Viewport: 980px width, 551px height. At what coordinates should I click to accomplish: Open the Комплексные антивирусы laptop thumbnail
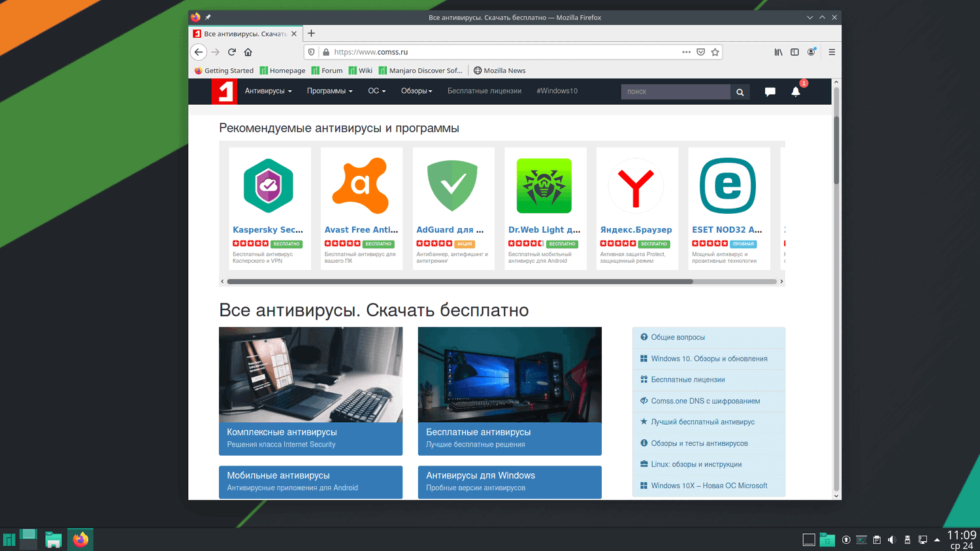(x=310, y=375)
